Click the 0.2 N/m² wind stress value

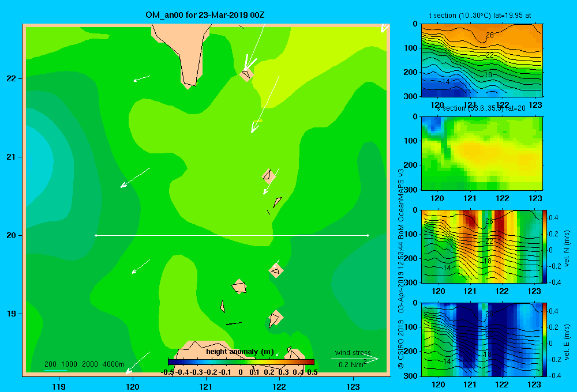[x=353, y=364]
